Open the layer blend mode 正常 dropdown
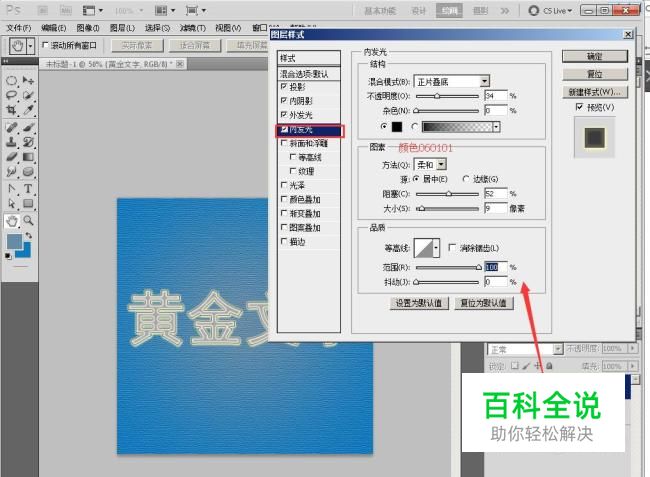650x477 pixels. tap(558, 349)
